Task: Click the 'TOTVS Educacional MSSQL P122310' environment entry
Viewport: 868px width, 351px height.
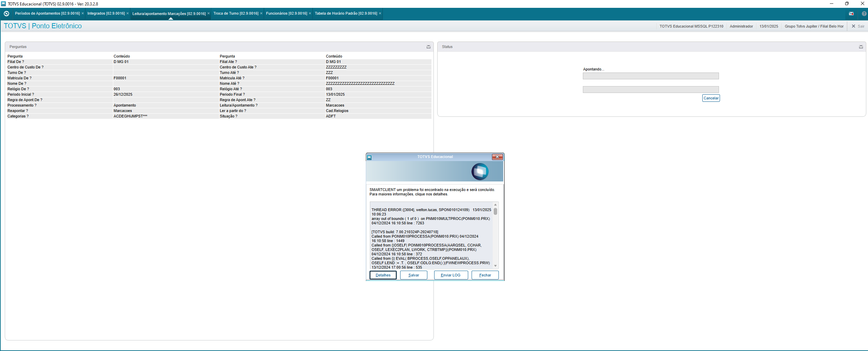Action: click(691, 26)
